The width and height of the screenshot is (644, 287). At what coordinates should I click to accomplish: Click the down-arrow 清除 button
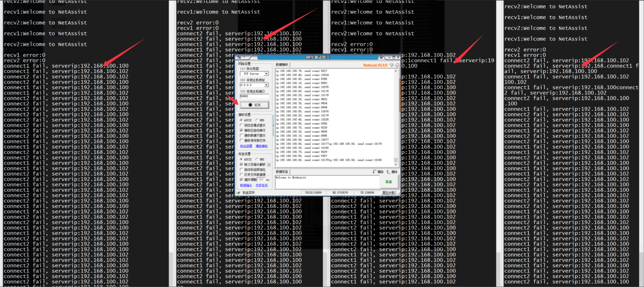coord(378,172)
